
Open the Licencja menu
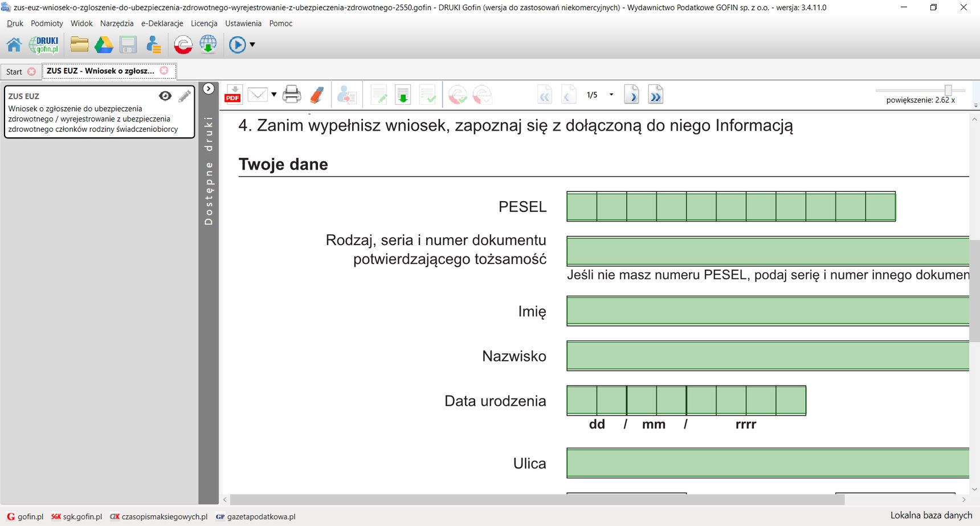(x=204, y=23)
